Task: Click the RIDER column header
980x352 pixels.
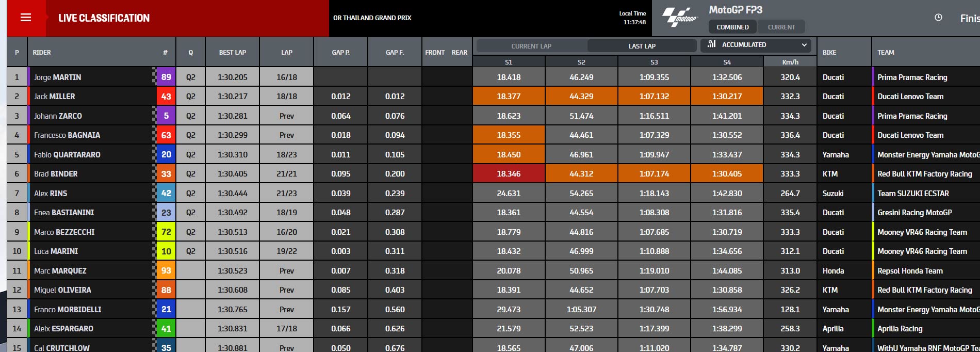Action: 42,52
